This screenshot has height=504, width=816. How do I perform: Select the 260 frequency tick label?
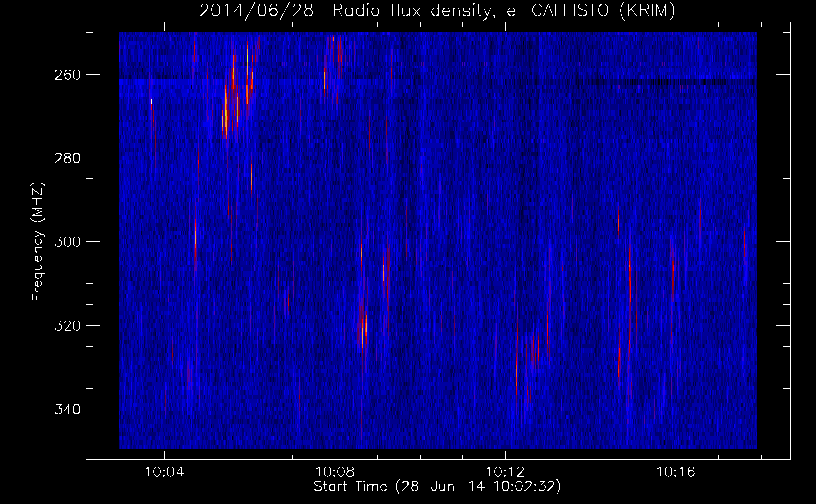tap(67, 75)
